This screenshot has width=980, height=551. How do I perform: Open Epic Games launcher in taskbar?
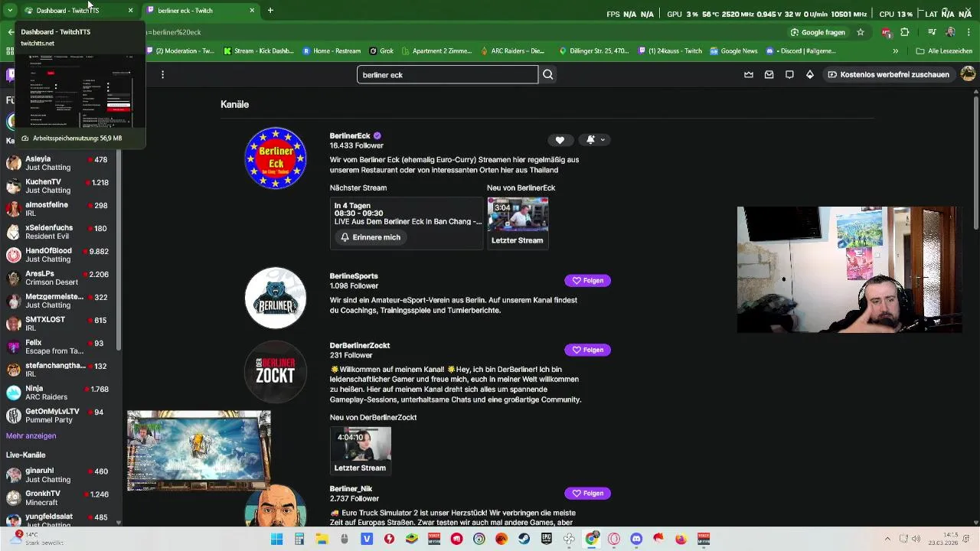(546, 539)
